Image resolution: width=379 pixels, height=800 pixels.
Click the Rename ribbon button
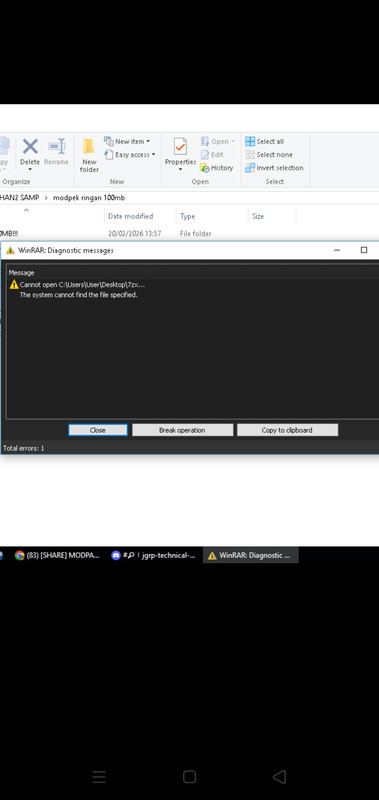click(x=56, y=152)
